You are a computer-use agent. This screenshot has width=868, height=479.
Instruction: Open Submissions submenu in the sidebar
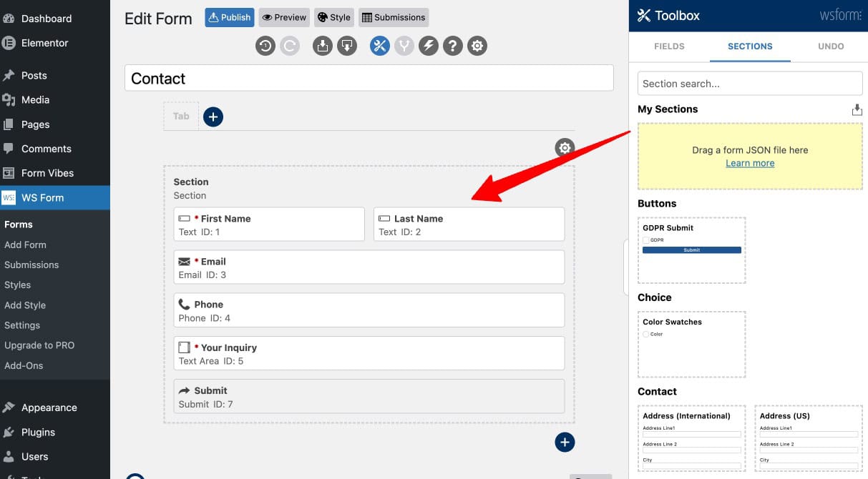point(31,265)
